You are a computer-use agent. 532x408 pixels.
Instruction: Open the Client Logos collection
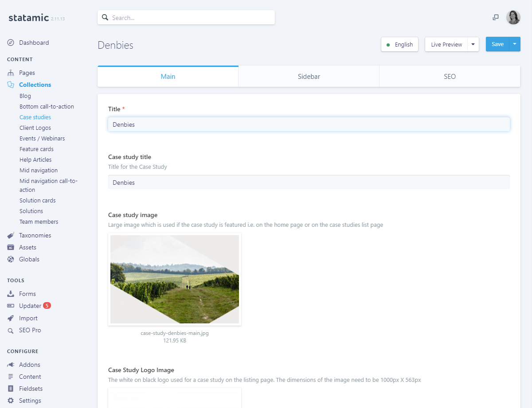[x=35, y=128]
